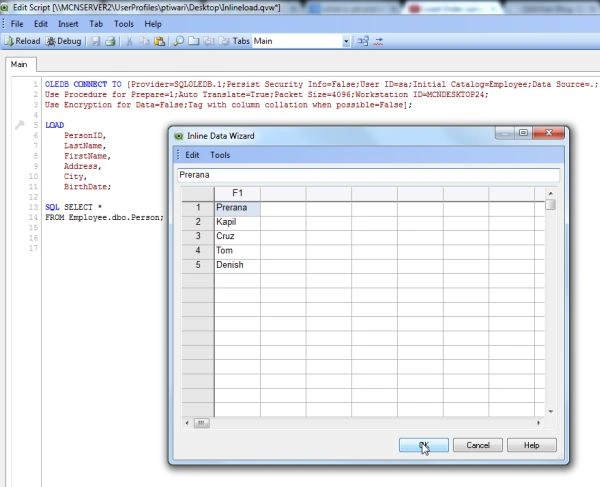
Task: Click the Address field line in script
Action: (x=82, y=166)
